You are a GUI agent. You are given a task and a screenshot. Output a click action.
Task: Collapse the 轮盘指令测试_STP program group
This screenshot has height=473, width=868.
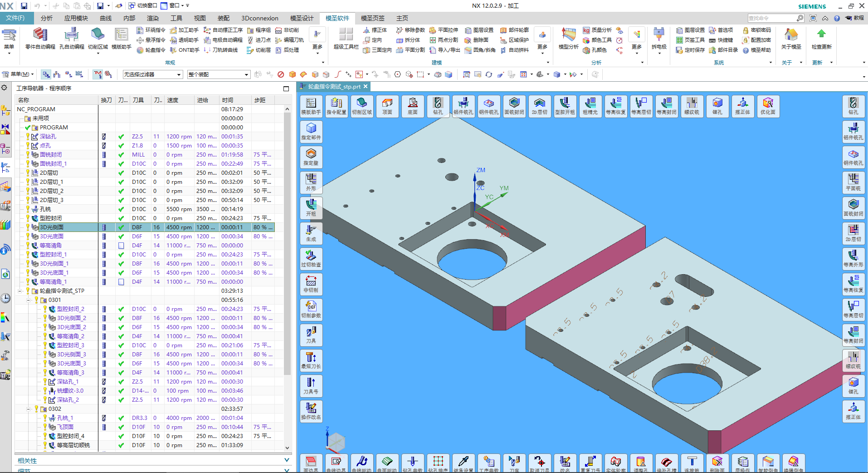pyautogui.click(x=20, y=291)
